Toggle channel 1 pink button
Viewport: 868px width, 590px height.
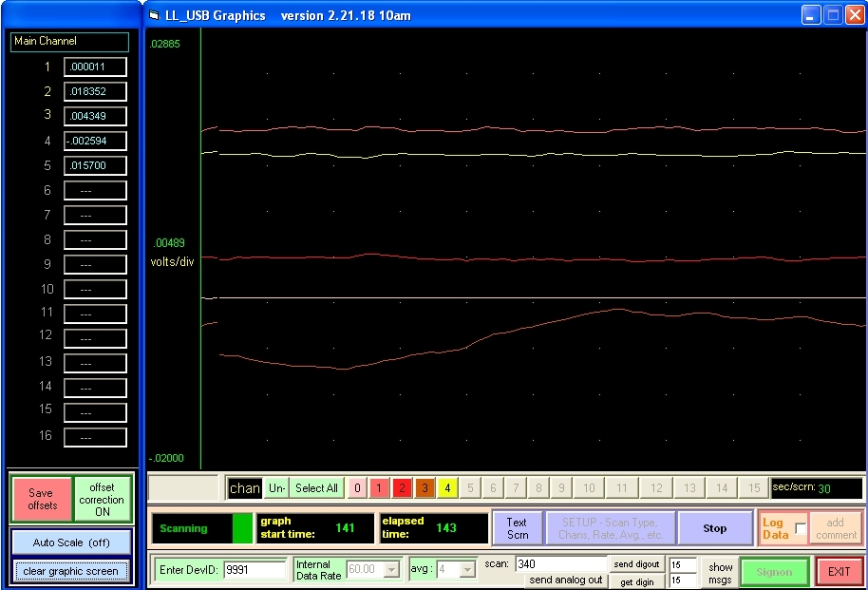coord(379,488)
